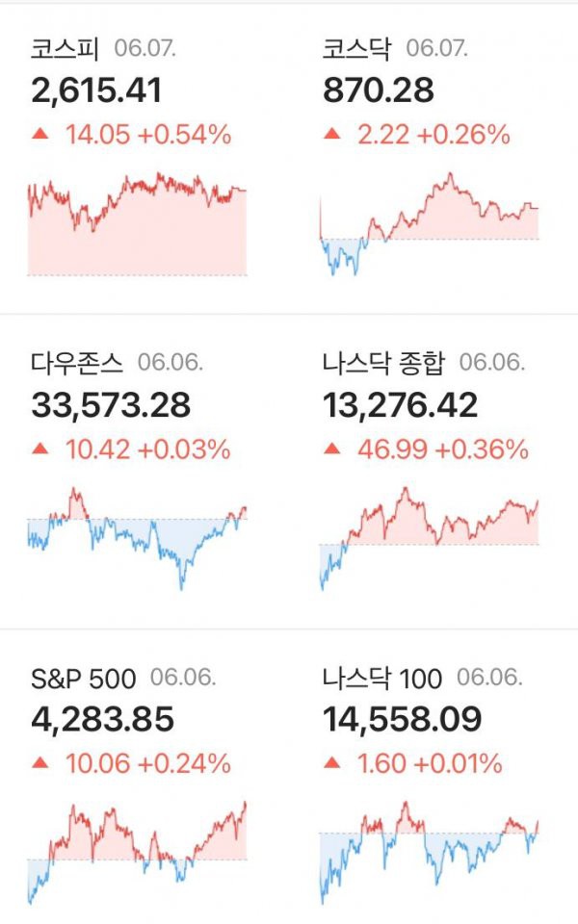Select the 다우존스 index title
578x924 pixels.
(x=77, y=363)
